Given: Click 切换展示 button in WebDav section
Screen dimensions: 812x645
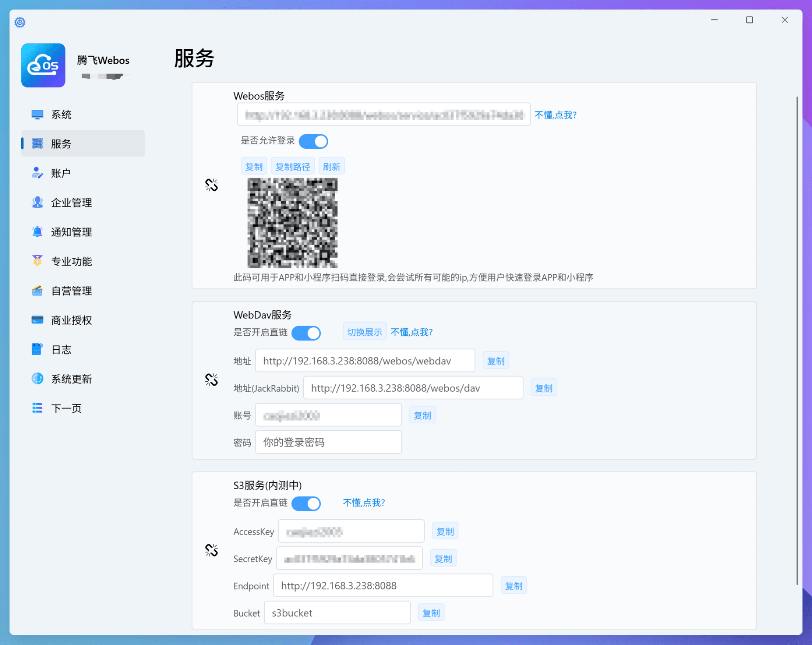Looking at the screenshot, I should coord(364,332).
